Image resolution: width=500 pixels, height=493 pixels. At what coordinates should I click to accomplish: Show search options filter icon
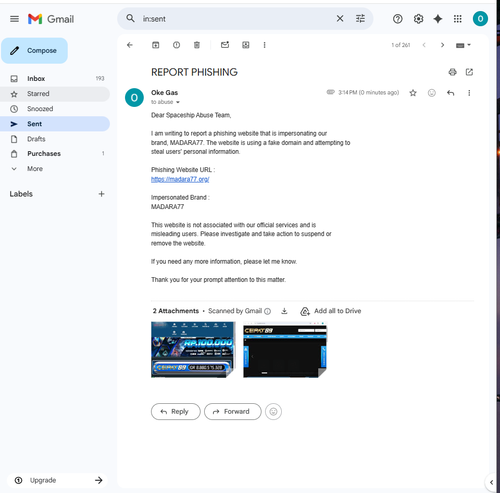pos(360,19)
